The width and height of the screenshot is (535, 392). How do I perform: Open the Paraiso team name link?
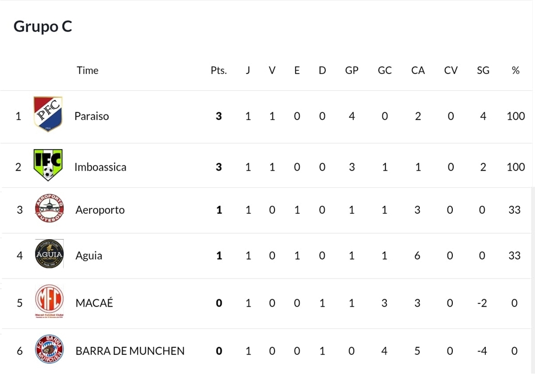pos(92,116)
